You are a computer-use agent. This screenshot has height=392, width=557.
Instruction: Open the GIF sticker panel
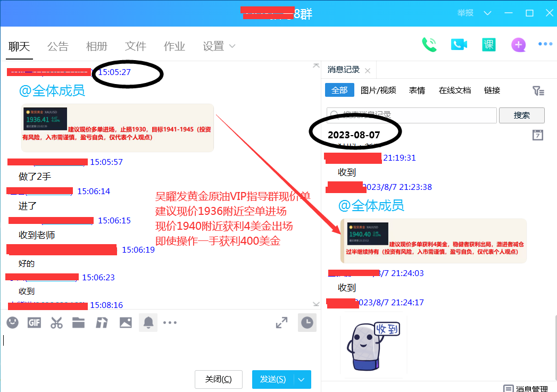click(34, 322)
